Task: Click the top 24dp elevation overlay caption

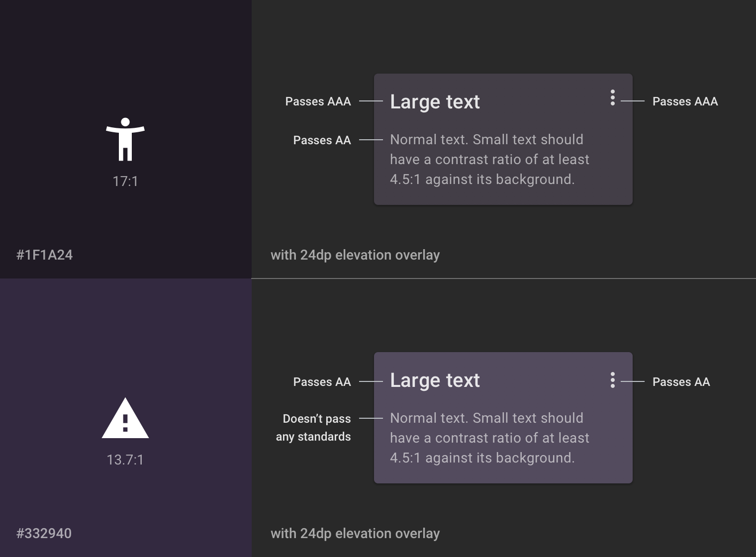Action: [355, 255]
